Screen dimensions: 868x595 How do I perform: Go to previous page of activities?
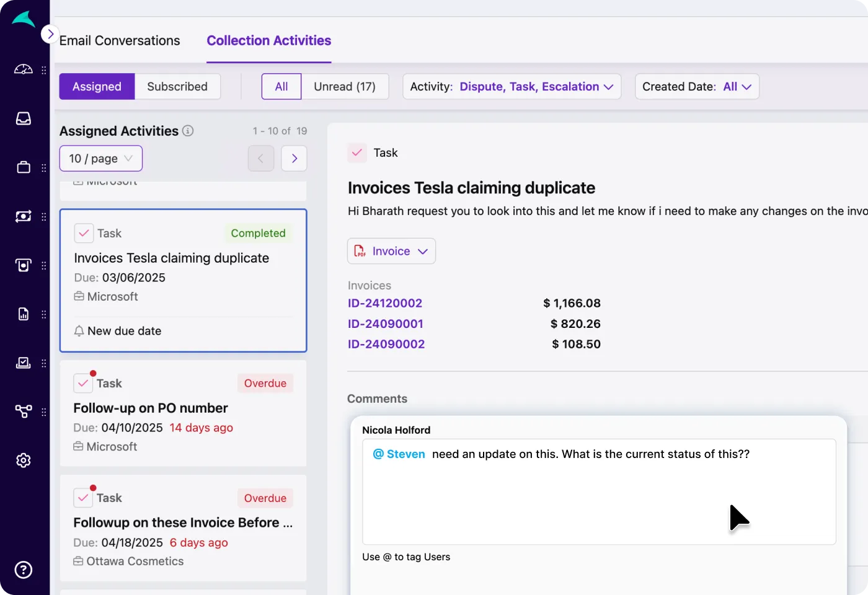click(x=261, y=159)
